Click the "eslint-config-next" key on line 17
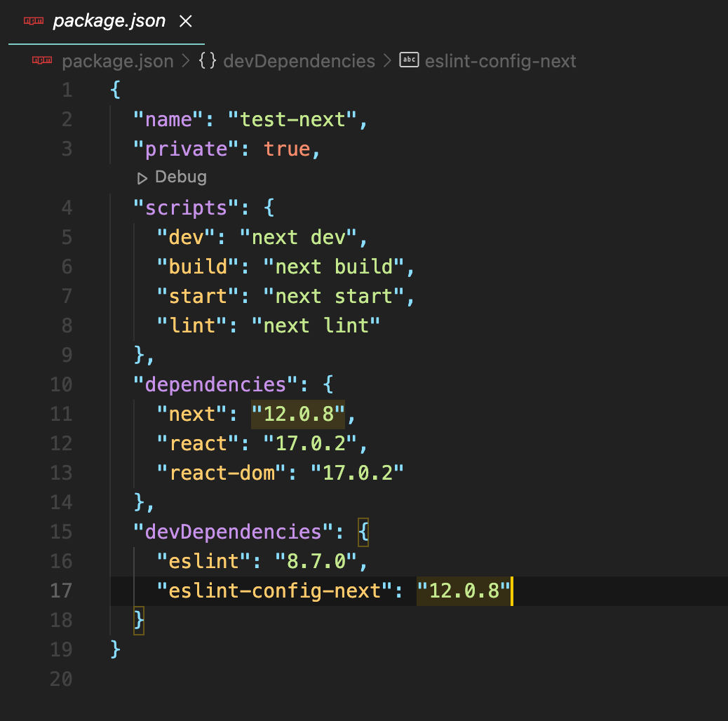Viewport: 728px width, 721px height. coord(275,591)
